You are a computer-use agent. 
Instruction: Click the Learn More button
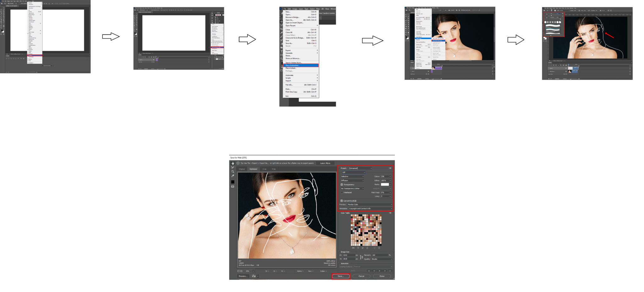coord(325,163)
